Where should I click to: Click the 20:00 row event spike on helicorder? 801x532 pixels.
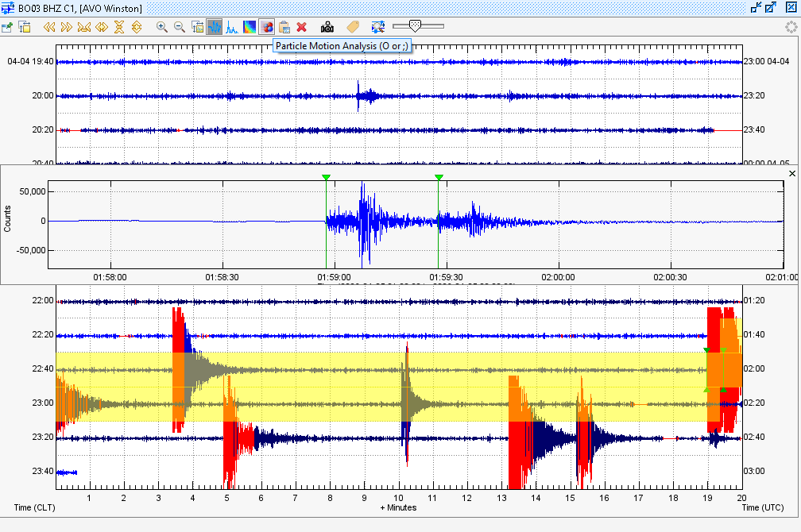[x=358, y=95]
